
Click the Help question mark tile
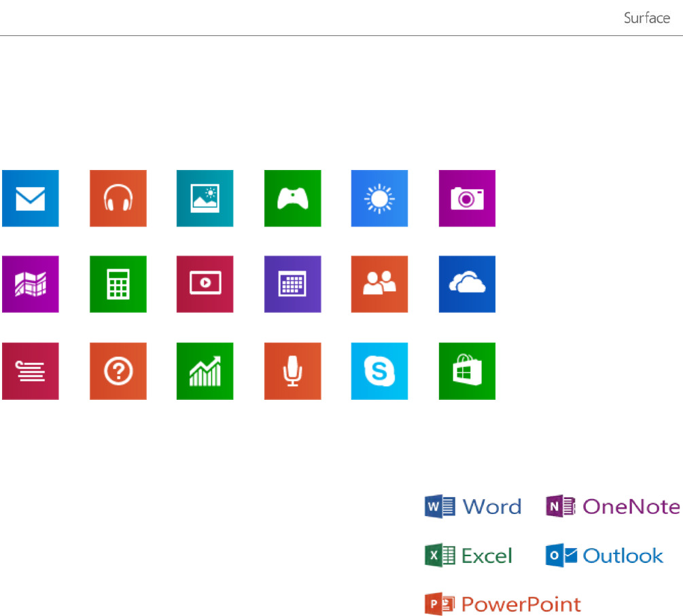coord(118,371)
